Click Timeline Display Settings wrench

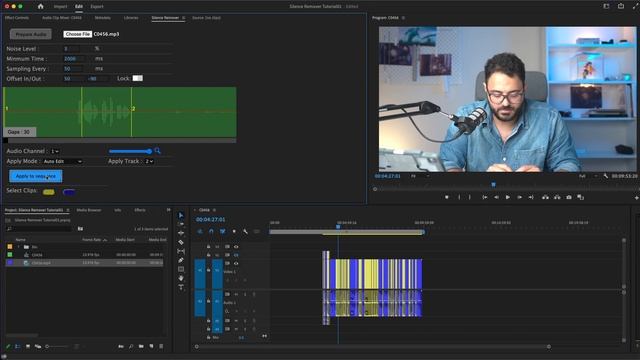pyautogui.click(x=245, y=231)
